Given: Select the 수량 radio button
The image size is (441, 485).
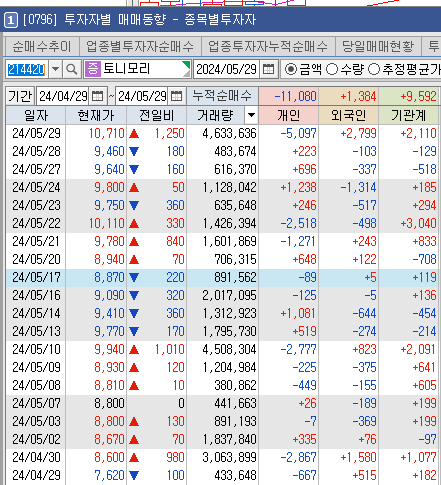Looking at the screenshot, I should click(x=331, y=69).
